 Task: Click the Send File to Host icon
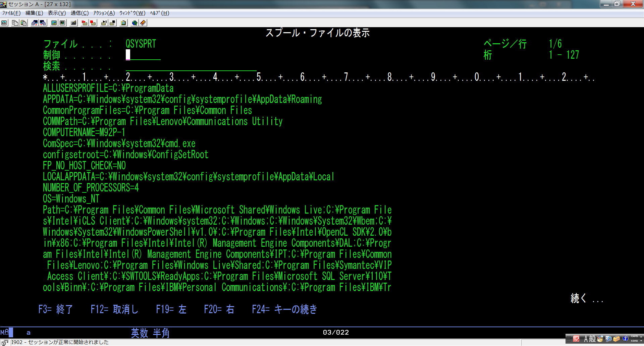(34, 23)
